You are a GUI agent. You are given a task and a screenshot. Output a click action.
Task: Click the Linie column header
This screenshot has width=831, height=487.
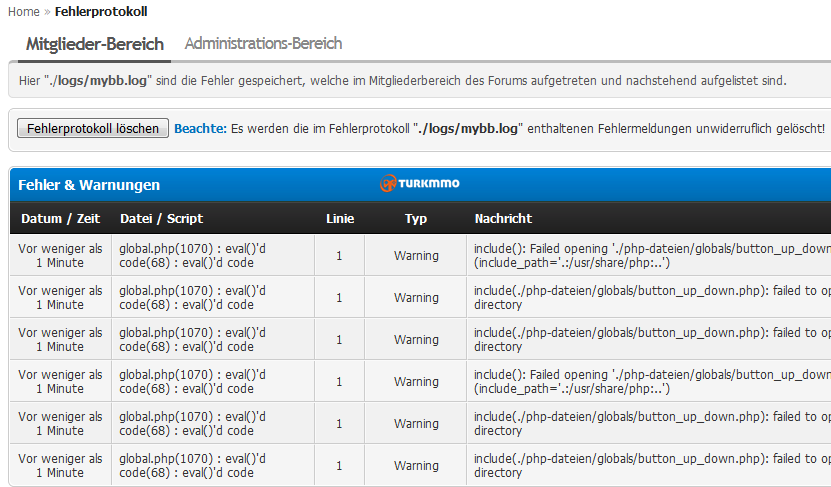coord(340,218)
